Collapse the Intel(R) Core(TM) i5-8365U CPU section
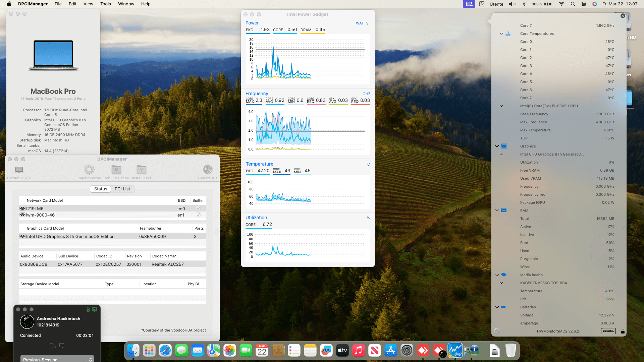This screenshot has height=362, width=644. click(x=501, y=106)
